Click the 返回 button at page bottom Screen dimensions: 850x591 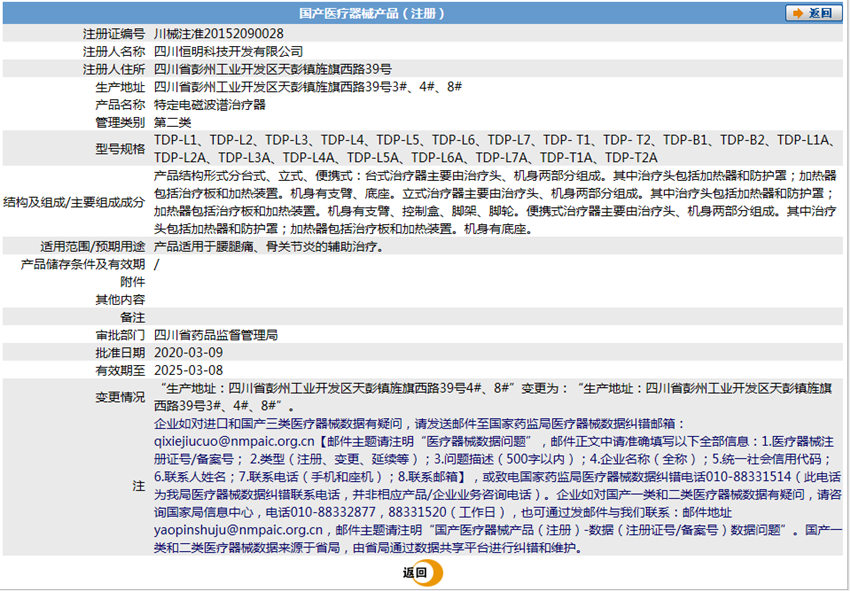click(422, 573)
